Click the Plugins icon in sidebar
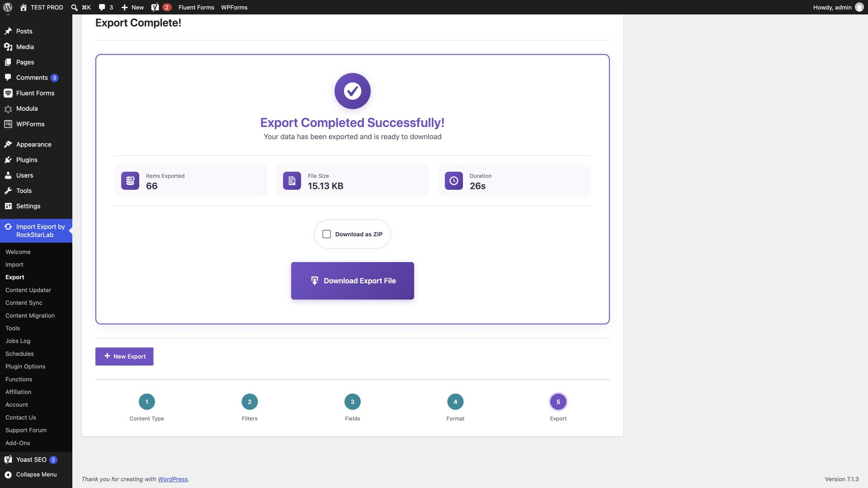The height and width of the screenshot is (488, 868). pos(8,160)
